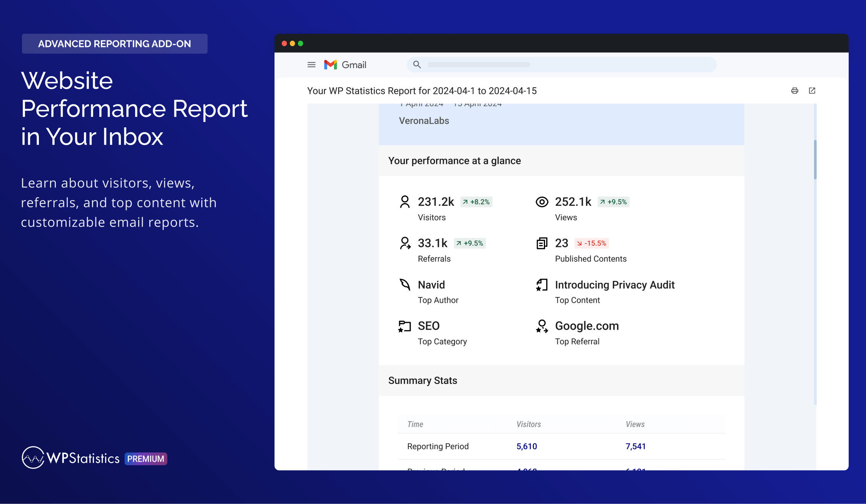Click the Top Author feather icon
The height and width of the screenshot is (504, 866).
(405, 285)
